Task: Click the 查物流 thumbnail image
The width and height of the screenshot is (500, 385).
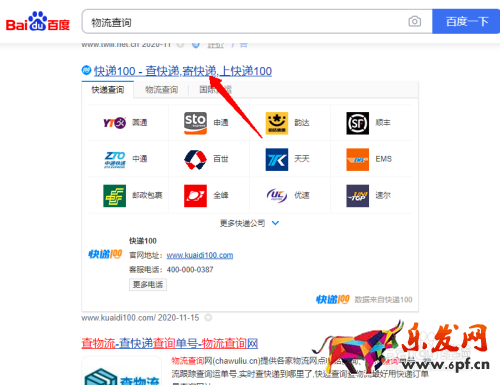Action: pyautogui.click(x=122, y=371)
